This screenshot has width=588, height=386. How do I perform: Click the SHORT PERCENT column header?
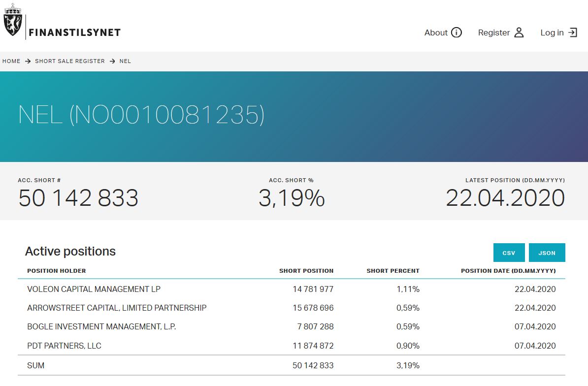392,271
